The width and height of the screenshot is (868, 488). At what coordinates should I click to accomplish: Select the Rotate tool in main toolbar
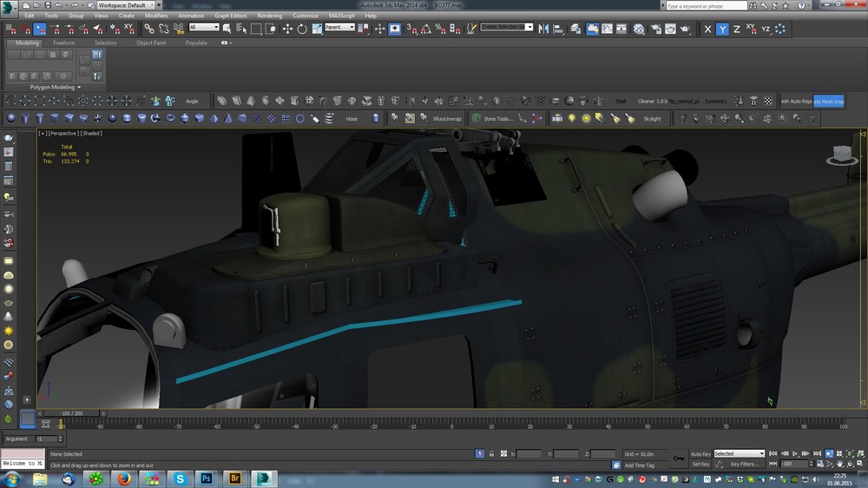tap(301, 29)
